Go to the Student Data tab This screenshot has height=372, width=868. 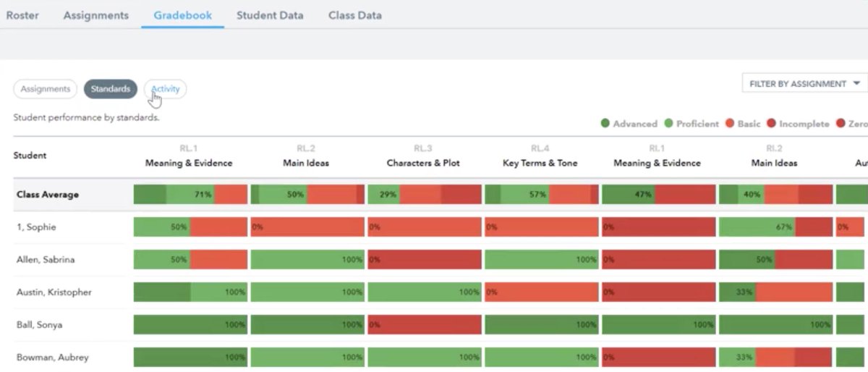(x=270, y=14)
